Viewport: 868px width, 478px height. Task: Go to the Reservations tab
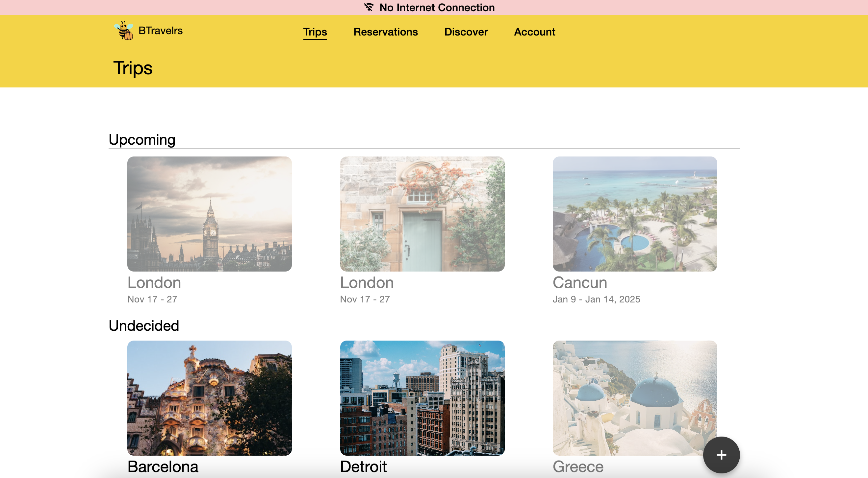[x=385, y=32]
